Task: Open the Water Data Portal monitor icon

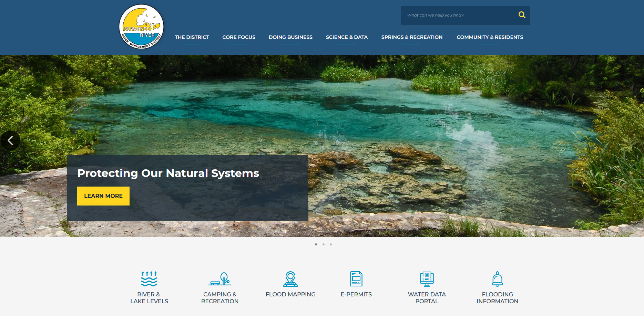Action: pyautogui.click(x=427, y=280)
